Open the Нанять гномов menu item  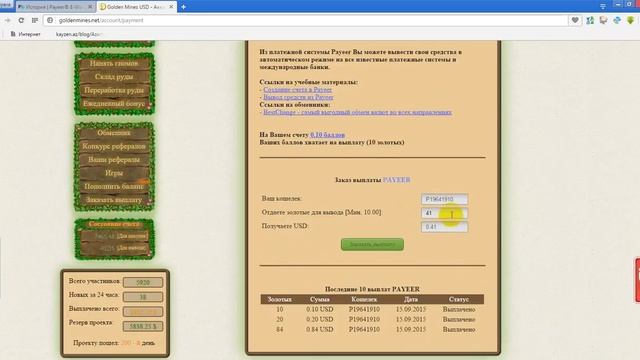[114, 63]
